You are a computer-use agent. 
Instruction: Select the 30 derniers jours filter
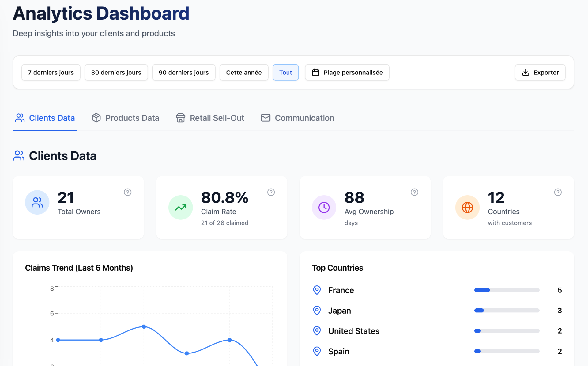point(116,73)
